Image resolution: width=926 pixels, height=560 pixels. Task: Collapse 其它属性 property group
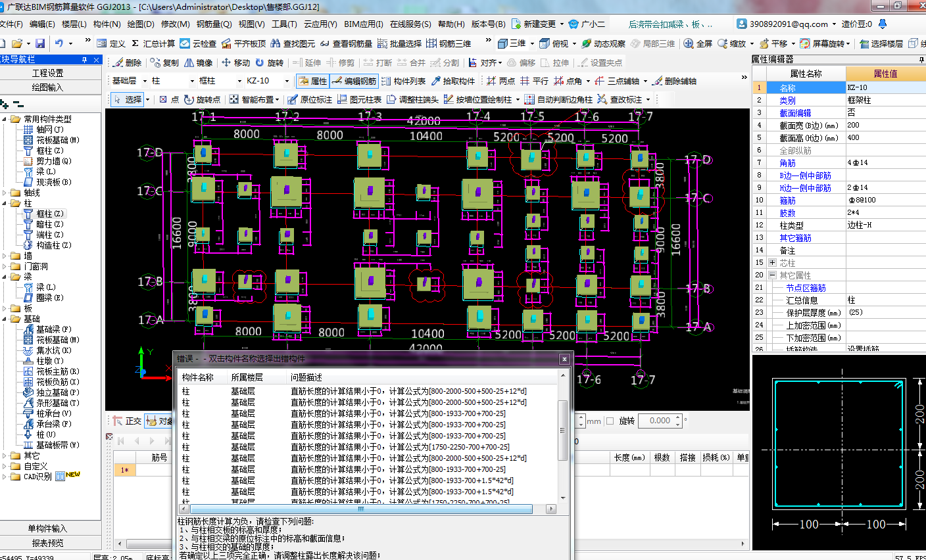(773, 275)
